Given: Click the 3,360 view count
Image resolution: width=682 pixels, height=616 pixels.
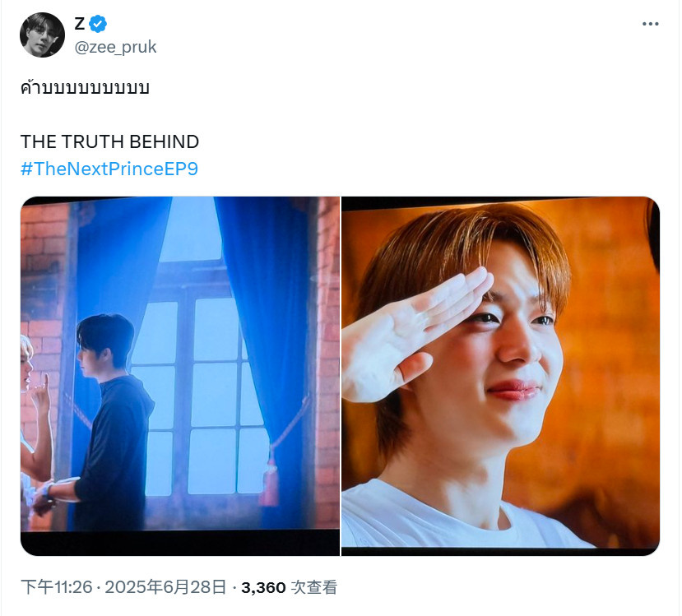Looking at the screenshot, I should (263, 588).
